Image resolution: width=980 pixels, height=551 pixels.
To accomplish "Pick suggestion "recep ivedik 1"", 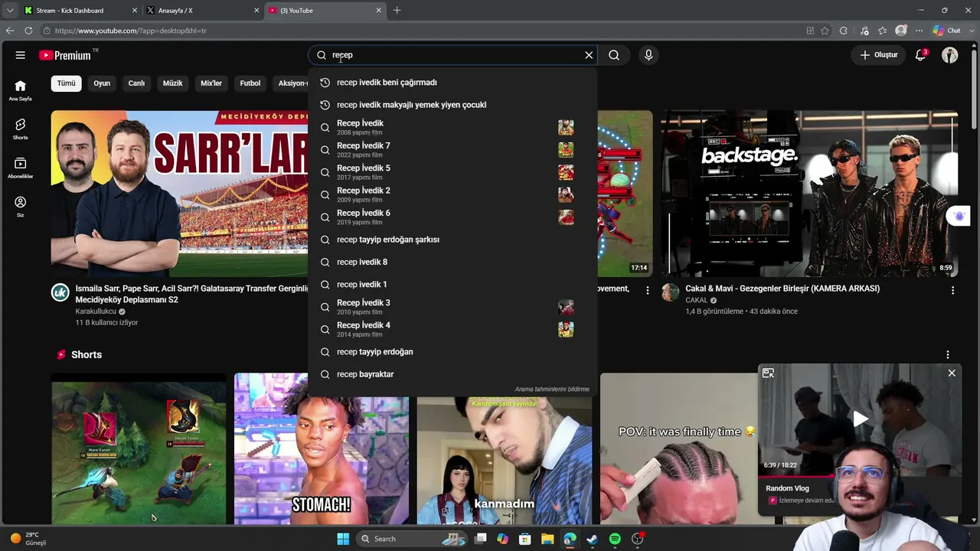I will 452,284.
